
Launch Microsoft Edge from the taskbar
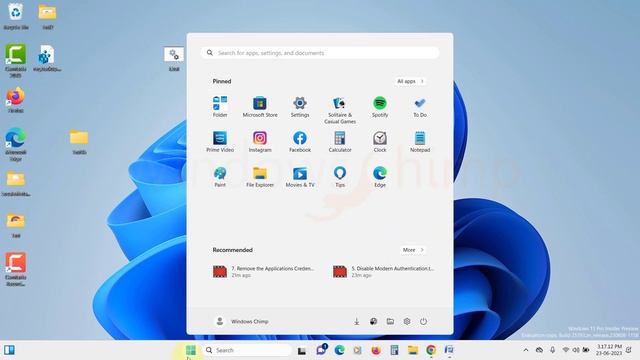[339, 350]
